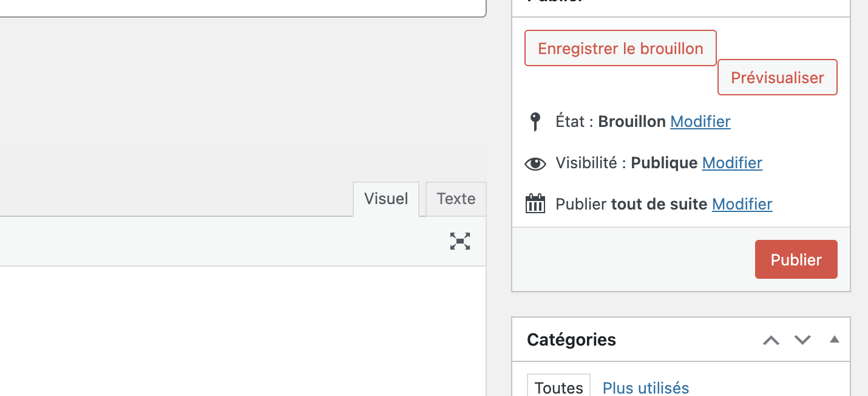Screen dimensions: 868x396
Task: Modify the tout de suite publish date
Action: [x=742, y=204]
